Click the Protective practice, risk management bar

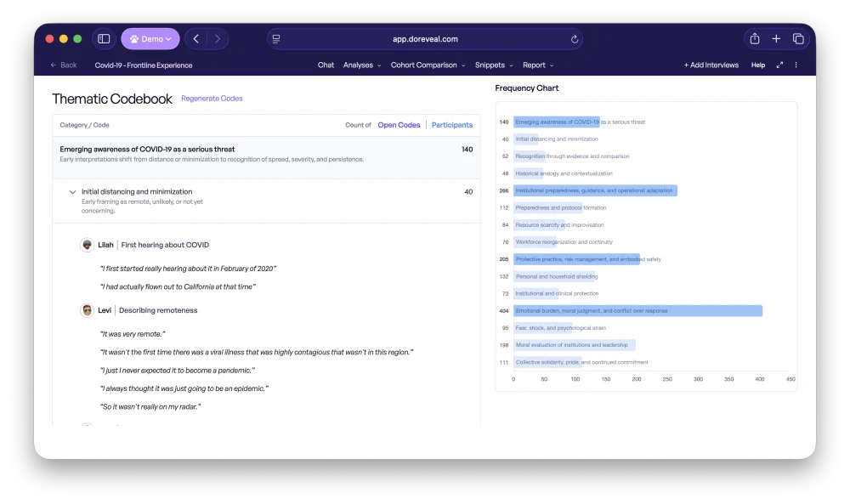576,259
